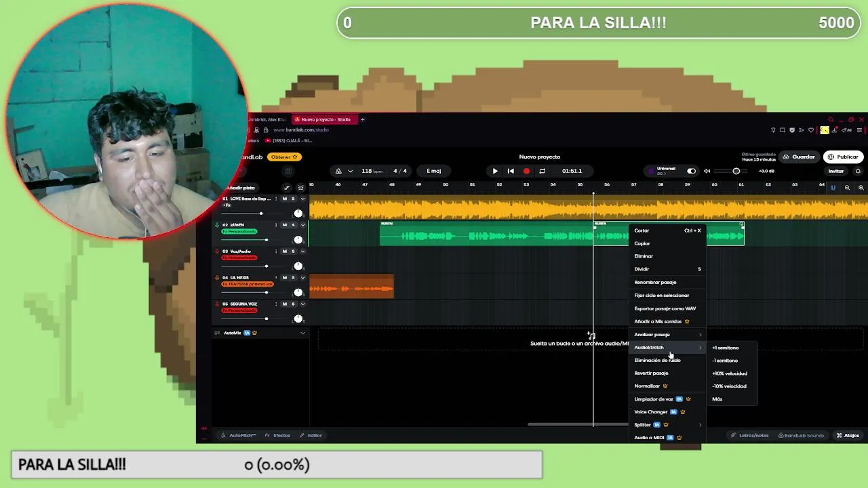This screenshot has width=868, height=488.
Task: Open three-dot menu of track 04 LIL NEXIS
Action: tap(275, 278)
